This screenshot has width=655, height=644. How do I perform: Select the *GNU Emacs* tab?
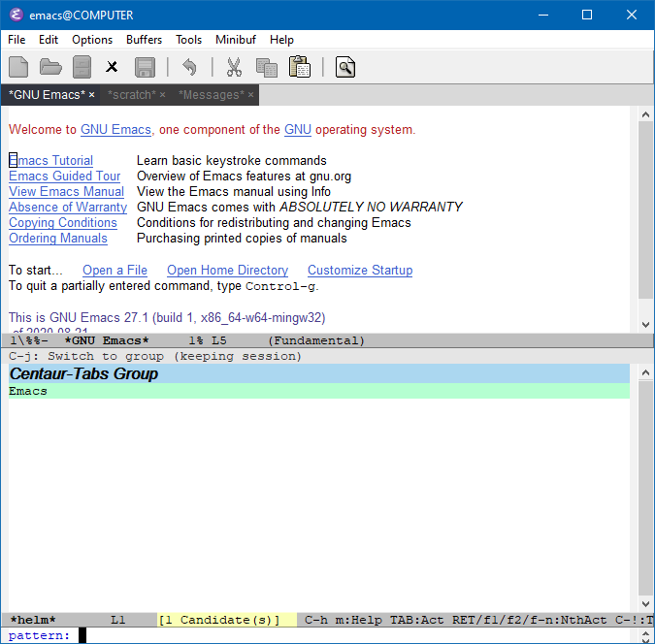47,95
